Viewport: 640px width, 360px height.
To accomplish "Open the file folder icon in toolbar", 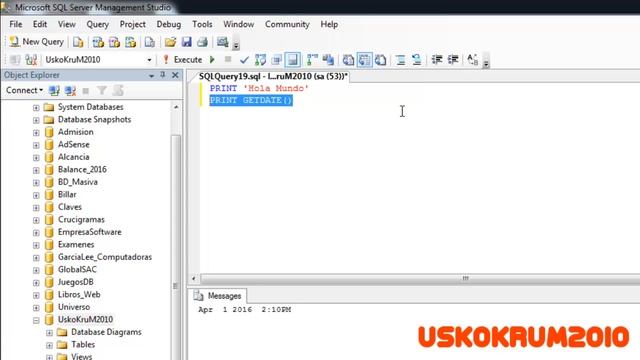I will (x=170, y=42).
